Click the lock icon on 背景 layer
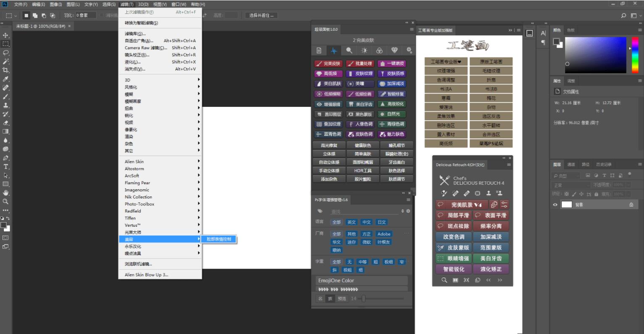 click(631, 205)
